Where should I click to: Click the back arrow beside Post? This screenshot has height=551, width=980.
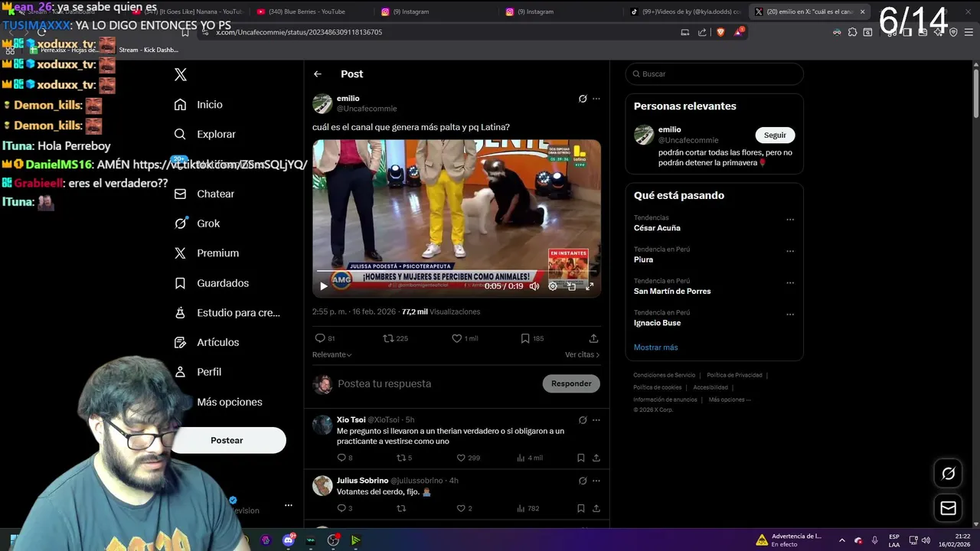(318, 74)
